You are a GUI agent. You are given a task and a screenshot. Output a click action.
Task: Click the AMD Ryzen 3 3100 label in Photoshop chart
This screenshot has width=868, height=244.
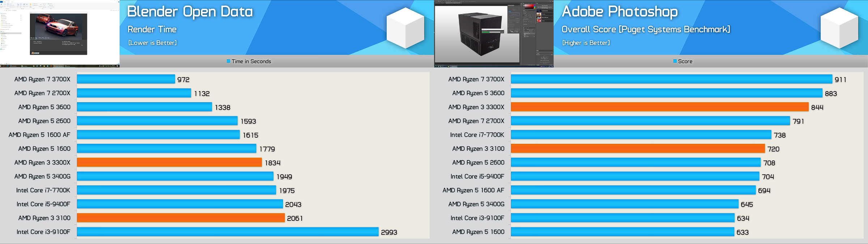(x=478, y=149)
